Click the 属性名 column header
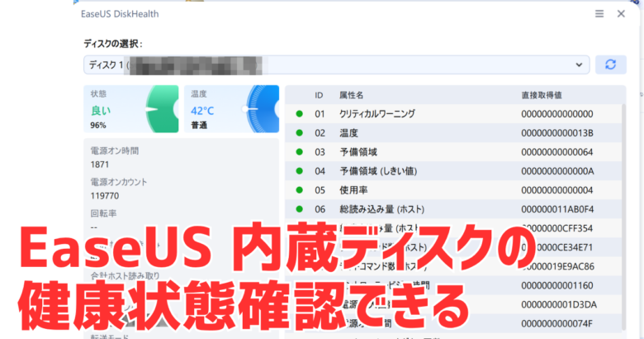Image resolution: width=644 pixels, height=339 pixels. [x=351, y=95]
